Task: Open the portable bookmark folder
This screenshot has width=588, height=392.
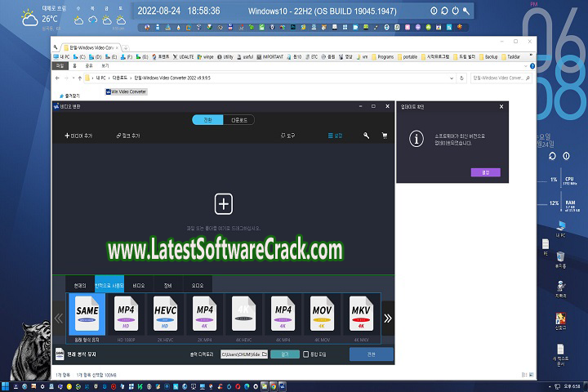Action: pyautogui.click(x=408, y=57)
